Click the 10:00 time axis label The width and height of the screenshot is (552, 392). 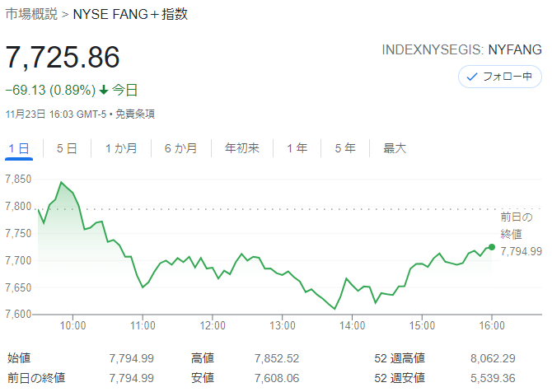pyautogui.click(x=73, y=325)
